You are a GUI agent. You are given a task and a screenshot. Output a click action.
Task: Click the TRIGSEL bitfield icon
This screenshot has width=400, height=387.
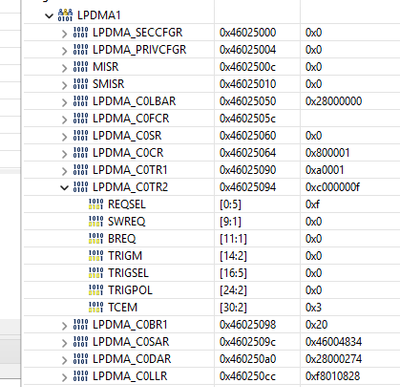click(96, 273)
